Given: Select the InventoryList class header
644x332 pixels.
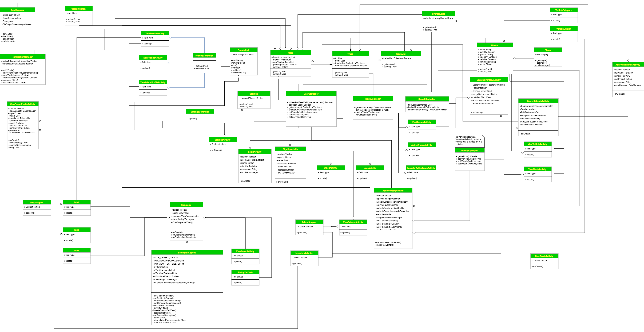Looking at the screenshot, I should point(438,14).
